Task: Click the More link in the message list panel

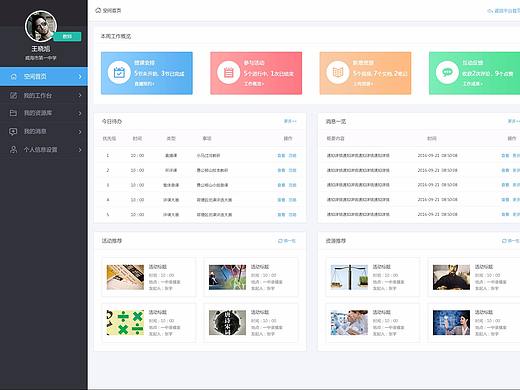Action: pos(513,121)
